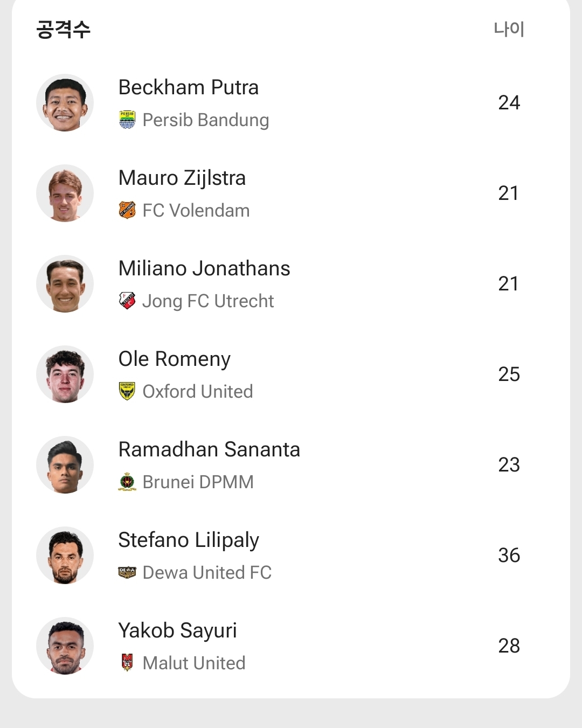Open Miliano Jonathans' player photo
Screen dimensions: 582x728
pos(65,284)
